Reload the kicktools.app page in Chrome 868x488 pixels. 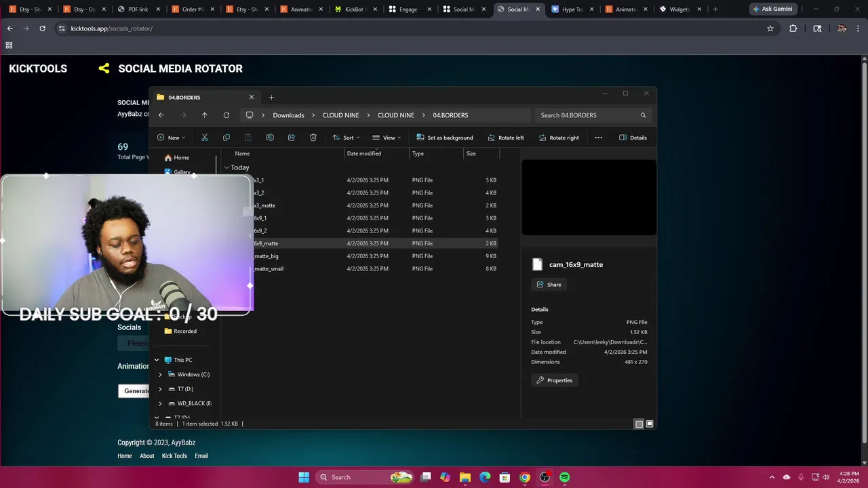(42, 28)
